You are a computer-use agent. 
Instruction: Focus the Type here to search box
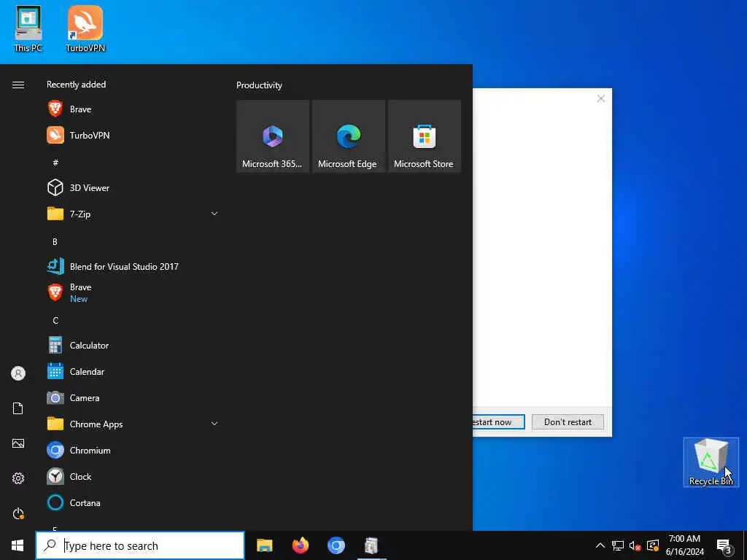point(140,545)
